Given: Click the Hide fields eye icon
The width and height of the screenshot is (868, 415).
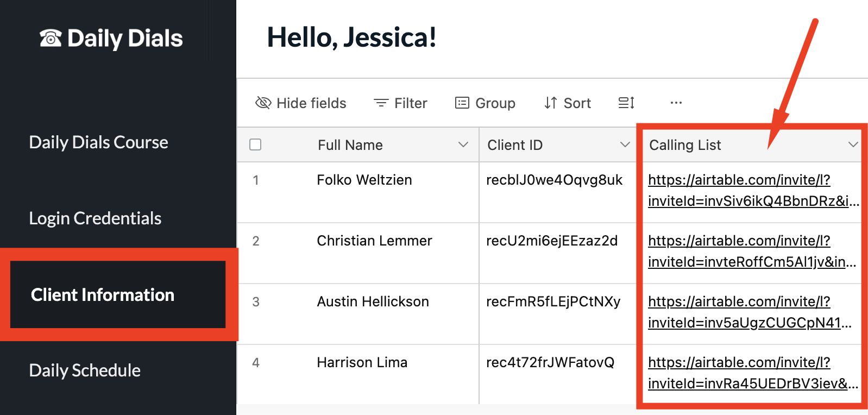Looking at the screenshot, I should 263,103.
